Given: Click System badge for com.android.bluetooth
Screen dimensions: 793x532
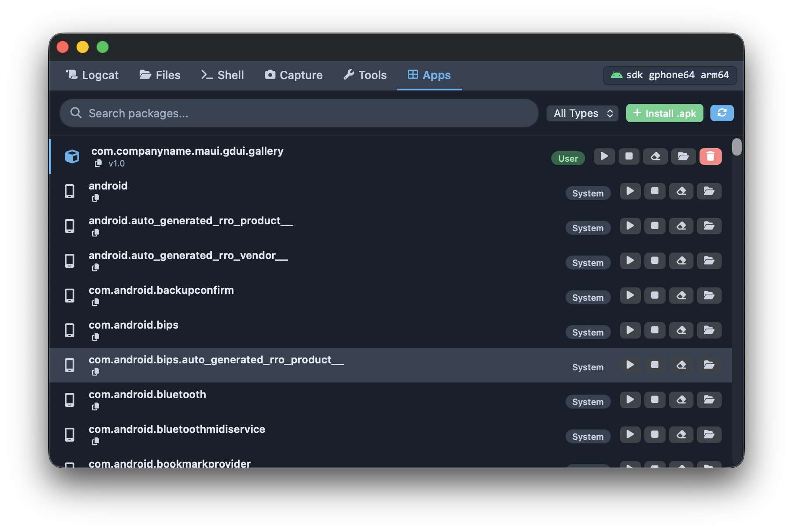Looking at the screenshot, I should point(588,402).
